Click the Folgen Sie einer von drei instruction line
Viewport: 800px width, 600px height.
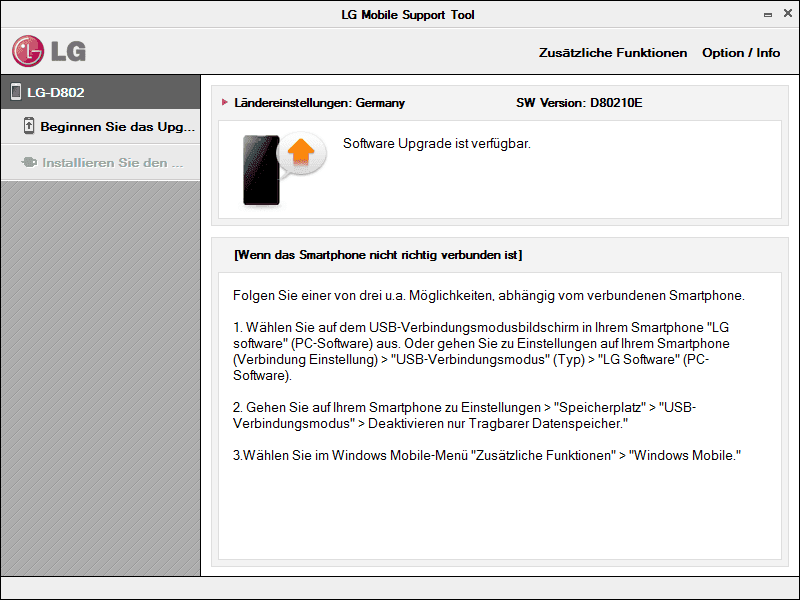(489, 295)
